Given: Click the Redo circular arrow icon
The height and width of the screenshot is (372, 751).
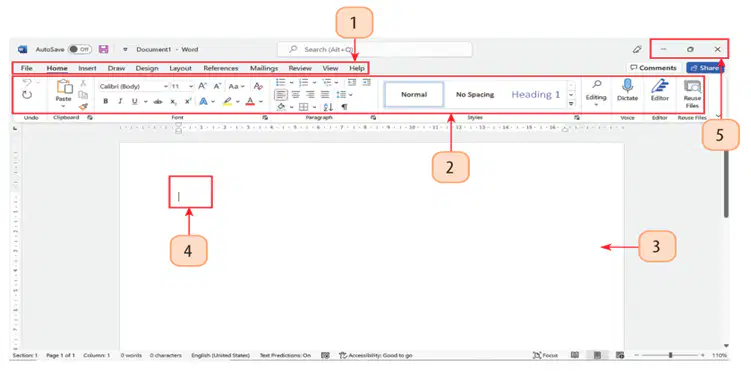Looking at the screenshot, I should coord(27,94).
